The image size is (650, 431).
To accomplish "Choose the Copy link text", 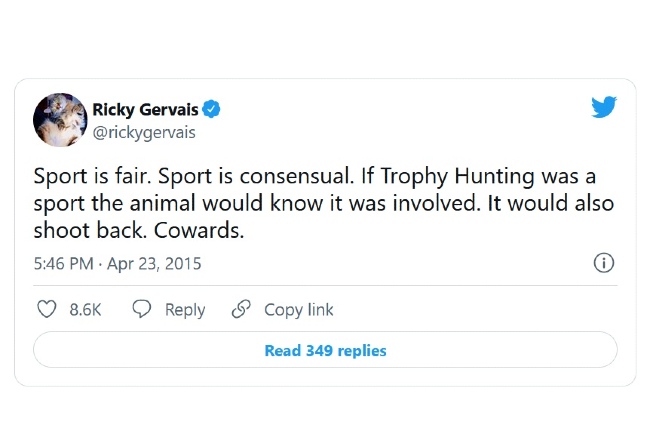I will 298,310.
